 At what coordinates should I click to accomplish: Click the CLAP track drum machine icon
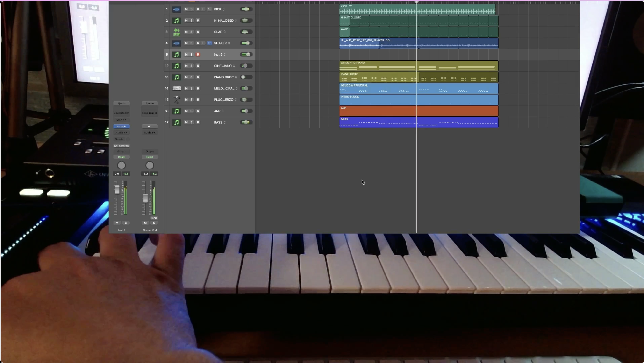pyautogui.click(x=177, y=32)
